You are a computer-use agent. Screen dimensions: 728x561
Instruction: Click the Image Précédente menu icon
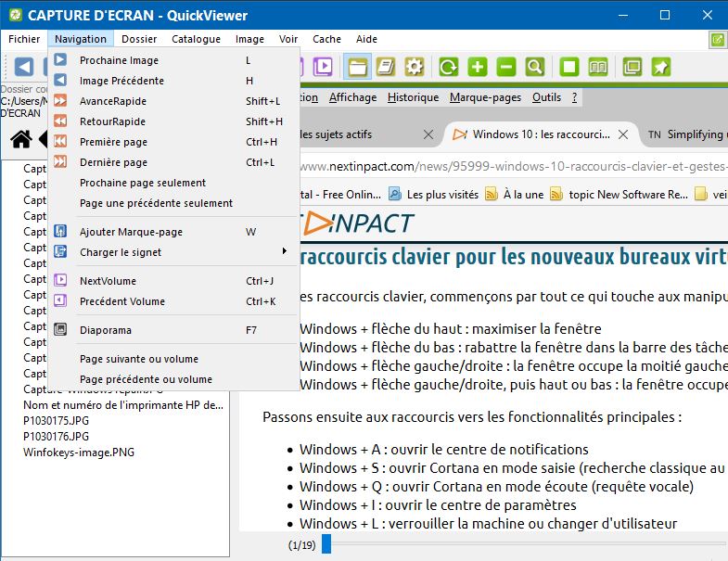point(60,80)
